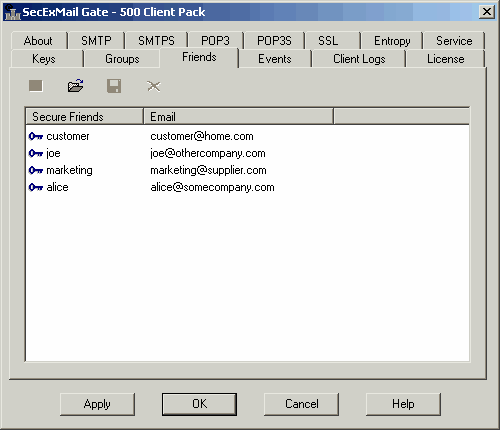Click the delete X toolbar icon

154,86
